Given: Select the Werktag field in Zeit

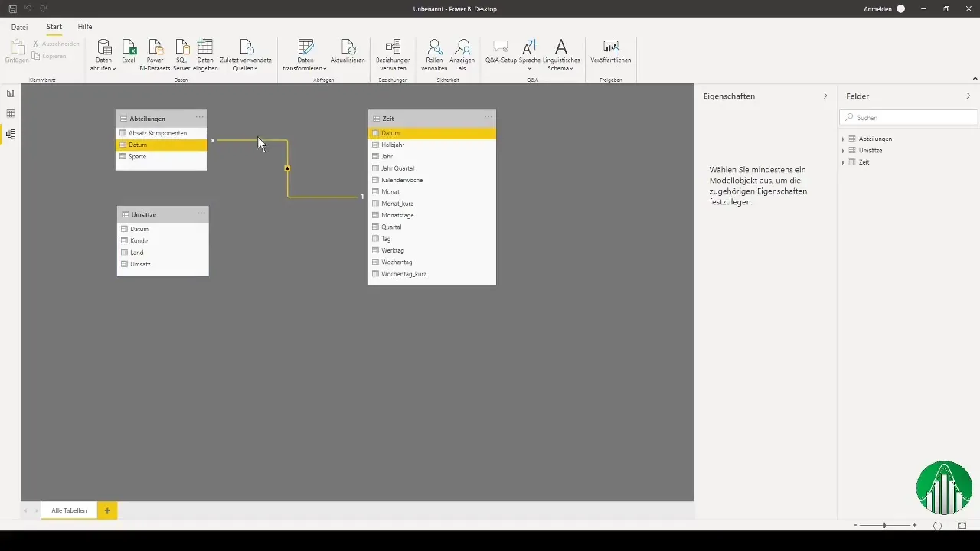Looking at the screenshot, I should coord(432,250).
